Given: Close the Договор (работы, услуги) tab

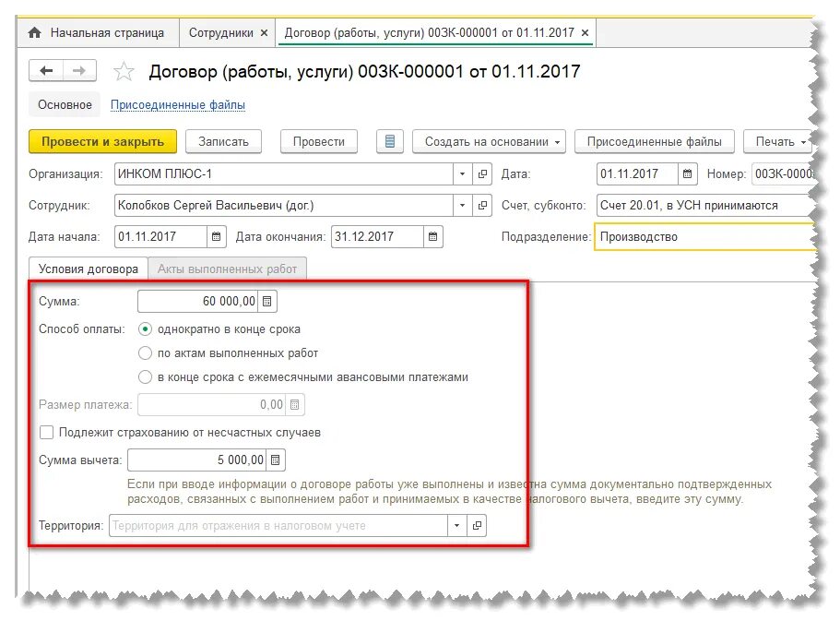Looking at the screenshot, I should [x=585, y=32].
